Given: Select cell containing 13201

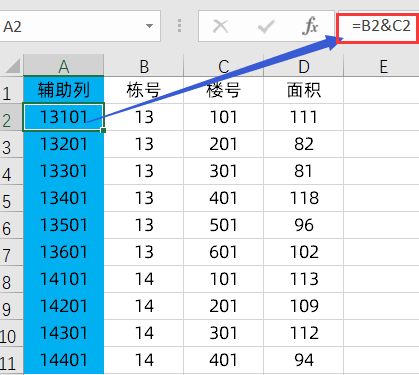Looking at the screenshot, I should tap(64, 144).
